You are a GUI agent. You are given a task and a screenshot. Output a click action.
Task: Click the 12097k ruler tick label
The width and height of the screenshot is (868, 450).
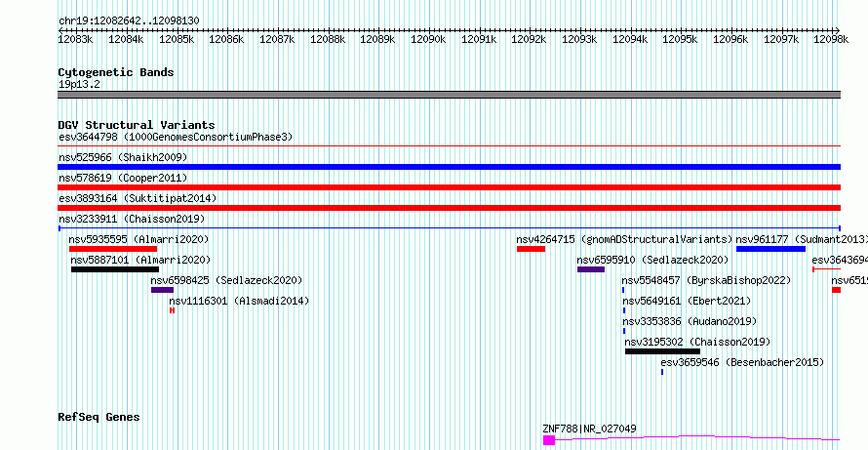click(781, 39)
